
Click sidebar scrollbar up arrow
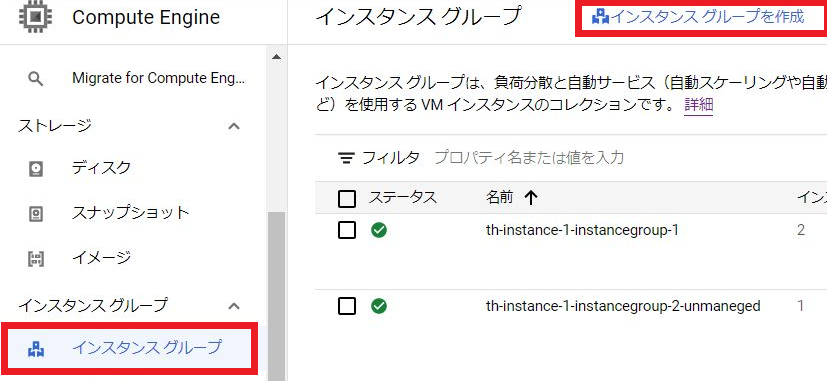click(277, 56)
